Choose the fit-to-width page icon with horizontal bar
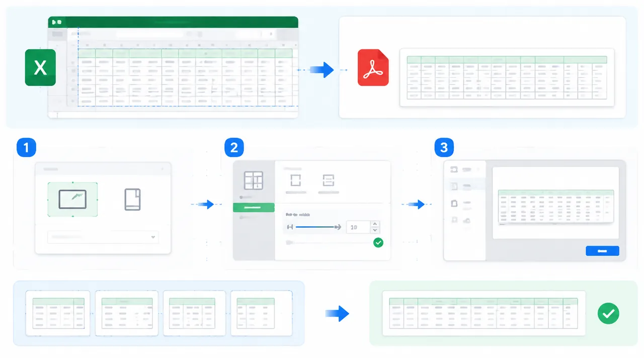644x358 pixels. (329, 180)
